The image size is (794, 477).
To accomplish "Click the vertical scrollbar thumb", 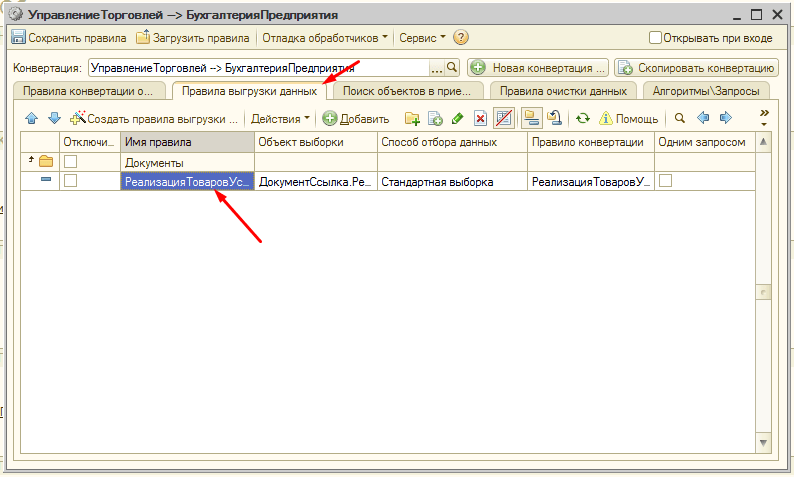I will 763,292.
